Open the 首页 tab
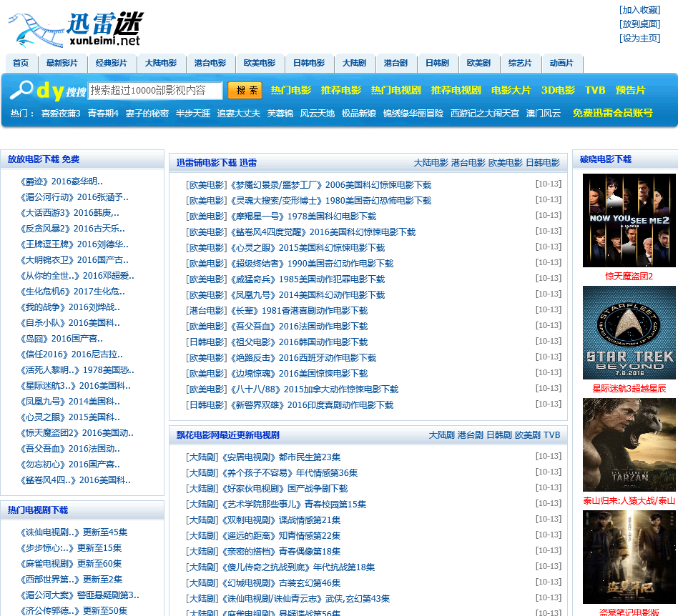 pos(21,64)
